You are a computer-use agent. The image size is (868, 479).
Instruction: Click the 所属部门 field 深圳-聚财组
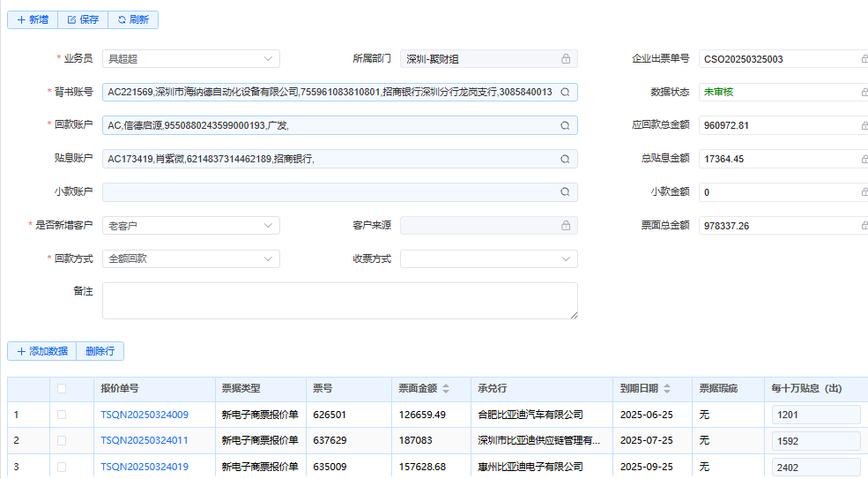click(489, 59)
